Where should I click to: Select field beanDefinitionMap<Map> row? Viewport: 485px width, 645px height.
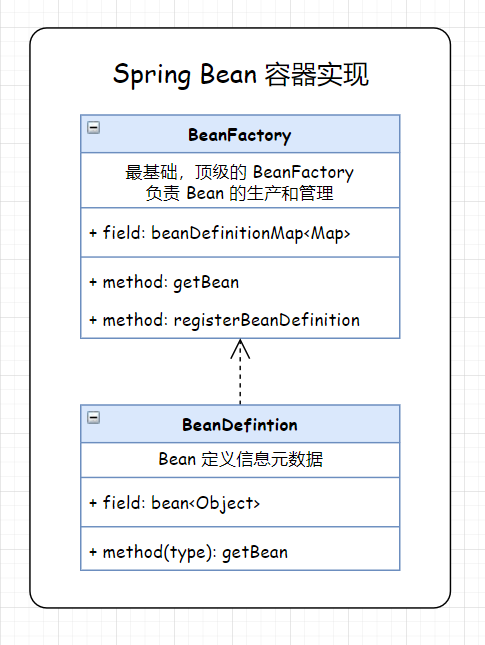240,233
